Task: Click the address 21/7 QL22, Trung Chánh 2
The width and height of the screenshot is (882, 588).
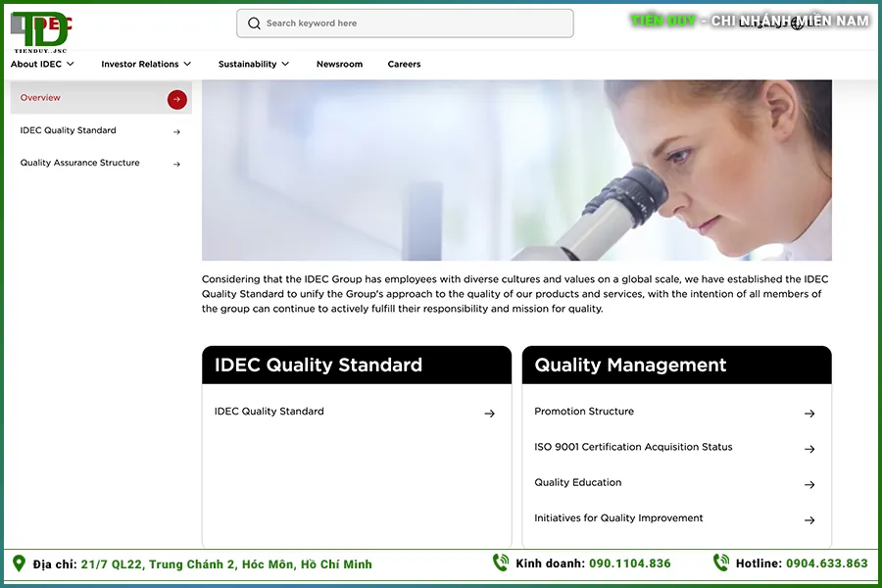Action: point(226,564)
